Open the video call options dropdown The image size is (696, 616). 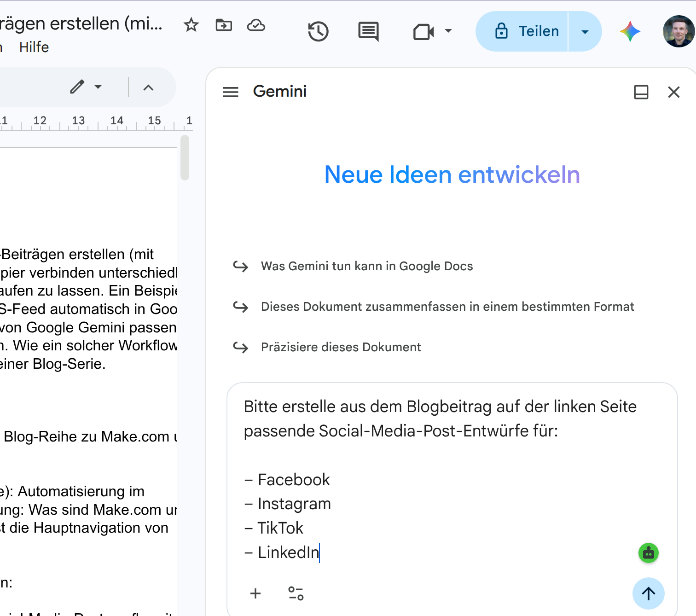448,31
